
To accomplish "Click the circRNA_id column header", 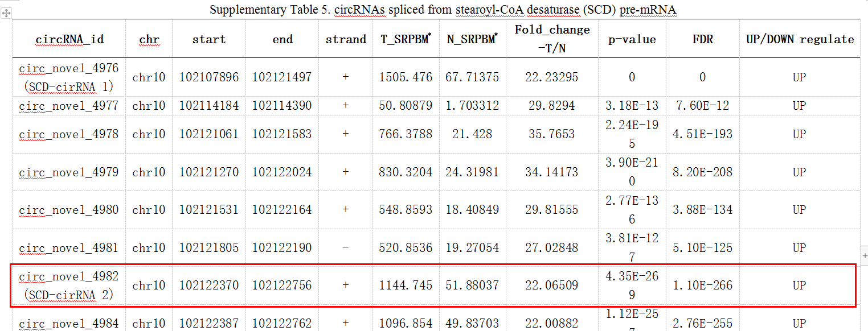I will pos(69,39).
